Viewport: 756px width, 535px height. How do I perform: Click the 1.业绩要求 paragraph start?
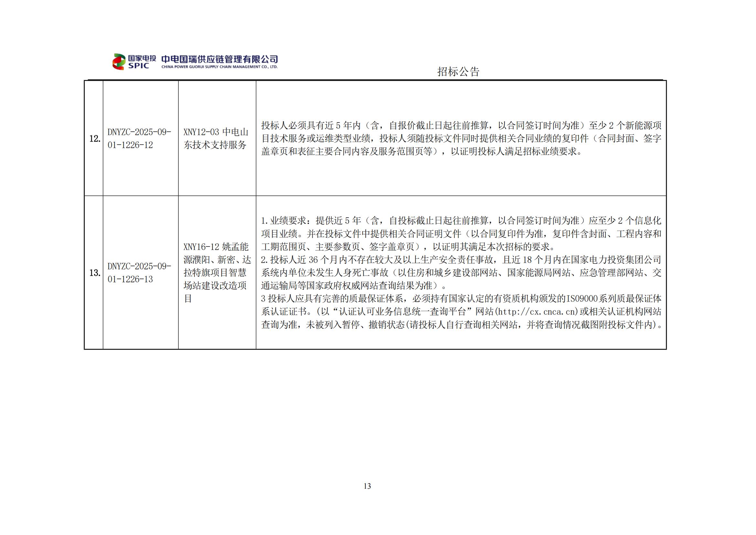click(x=284, y=221)
